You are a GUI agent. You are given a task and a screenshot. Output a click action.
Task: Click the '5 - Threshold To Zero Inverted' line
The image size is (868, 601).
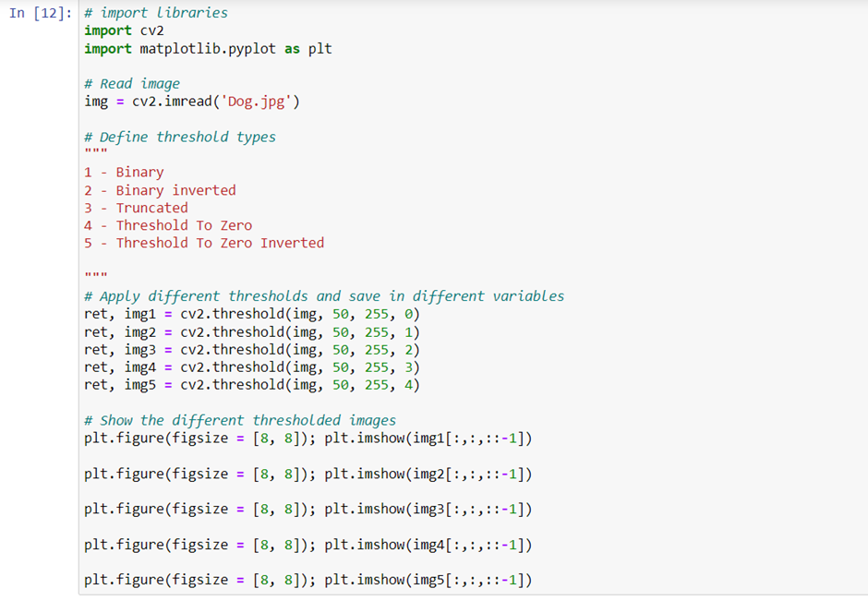coord(204,243)
